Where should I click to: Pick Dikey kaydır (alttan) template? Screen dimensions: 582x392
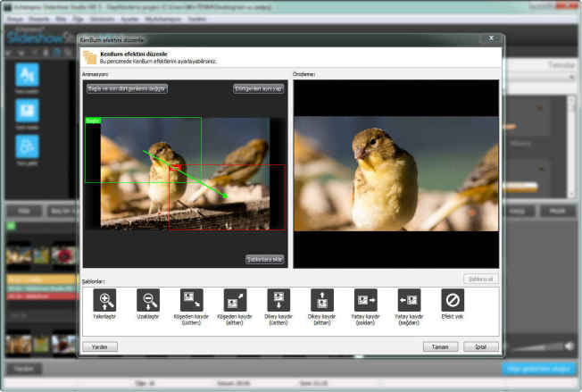pos(321,301)
